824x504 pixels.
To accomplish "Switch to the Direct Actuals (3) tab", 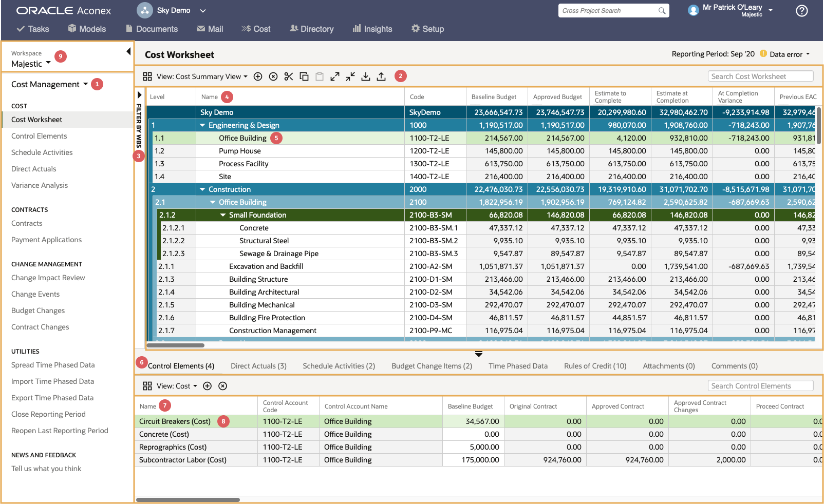I will (258, 366).
